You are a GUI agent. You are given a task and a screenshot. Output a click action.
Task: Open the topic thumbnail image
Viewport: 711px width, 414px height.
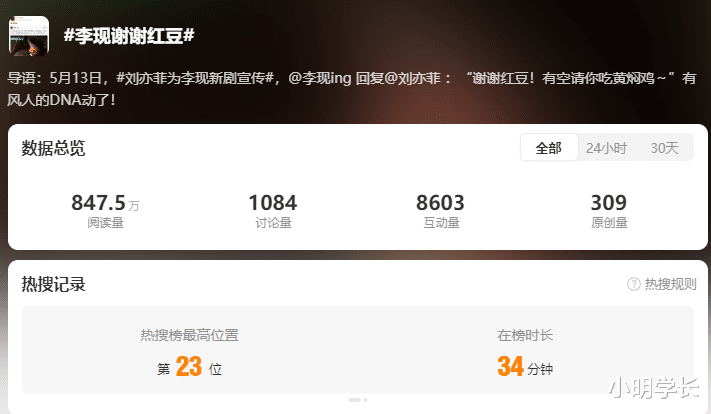[x=29, y=36]
